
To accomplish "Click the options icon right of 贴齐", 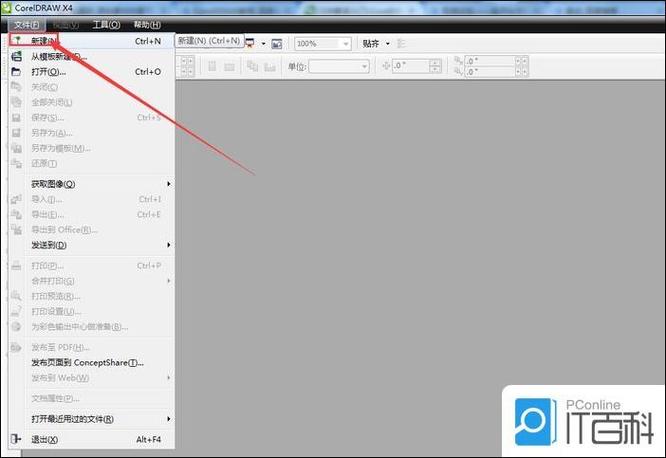I will click(x=401, y=43).
